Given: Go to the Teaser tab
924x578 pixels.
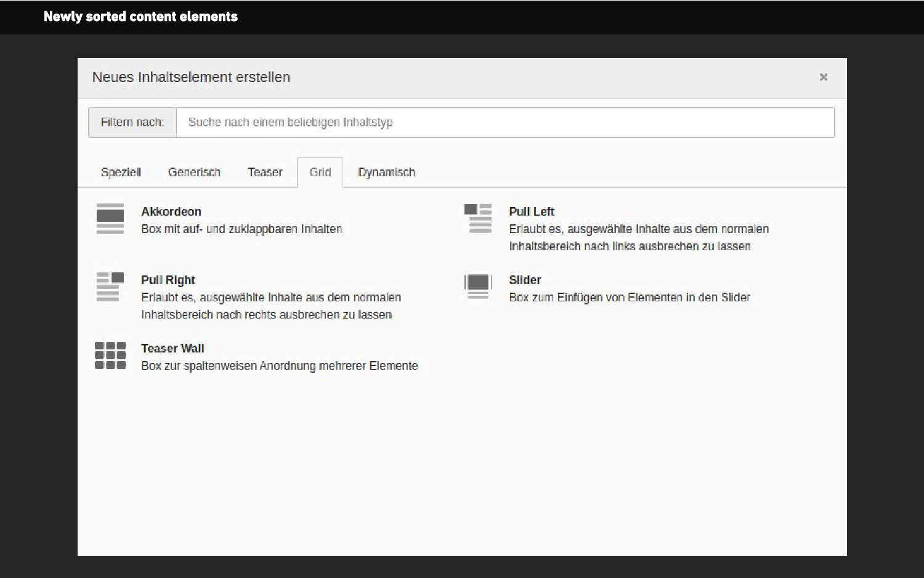Looking at the screenshot, I should pyautogui.click(x=265, y=173).
